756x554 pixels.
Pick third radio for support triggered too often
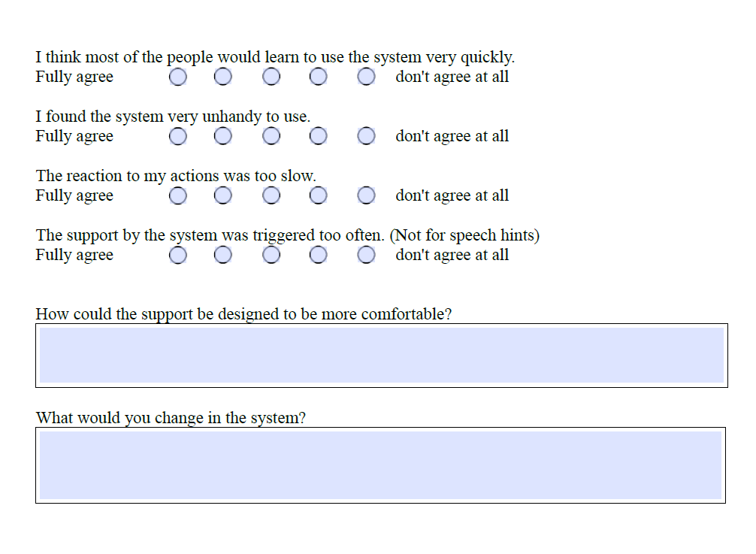[271, 255]
